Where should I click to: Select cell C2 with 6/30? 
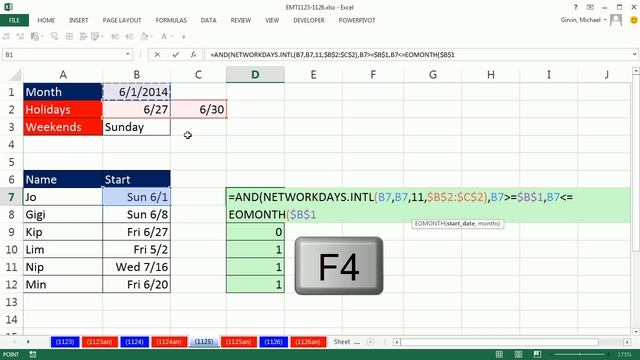tap(198, 109)
